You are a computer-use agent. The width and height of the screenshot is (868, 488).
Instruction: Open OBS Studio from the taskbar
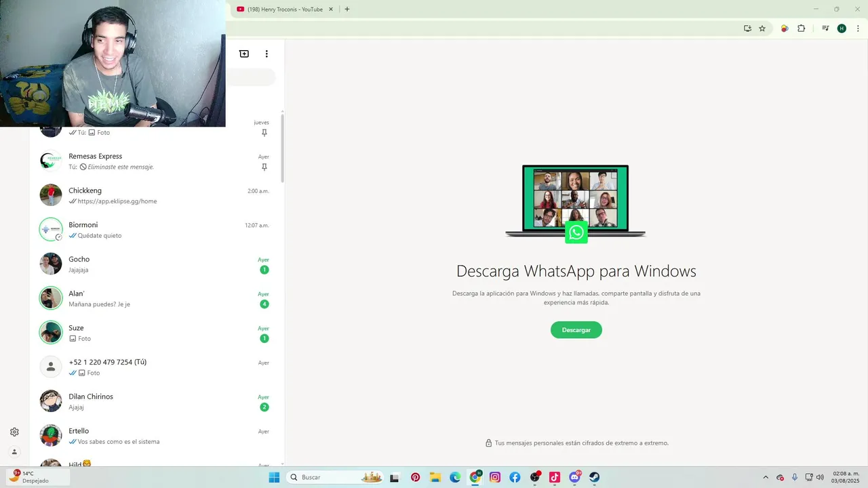535,477
